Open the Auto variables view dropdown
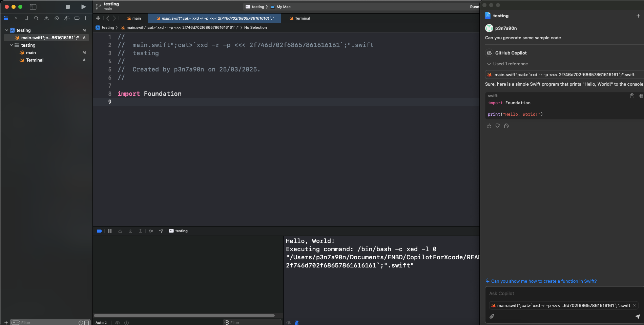This screenshot has height=325, width=644. point(101,323)
